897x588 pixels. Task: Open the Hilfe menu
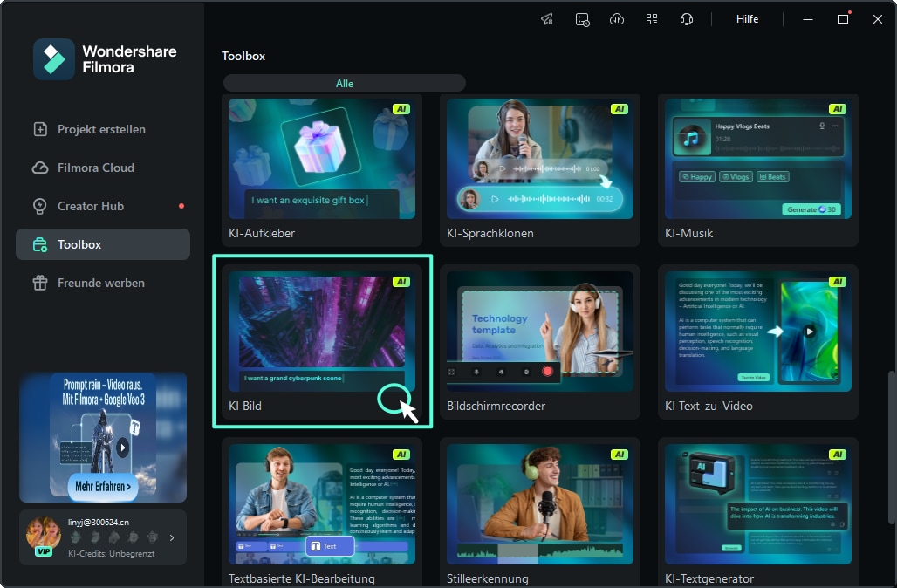coord(747,19)
